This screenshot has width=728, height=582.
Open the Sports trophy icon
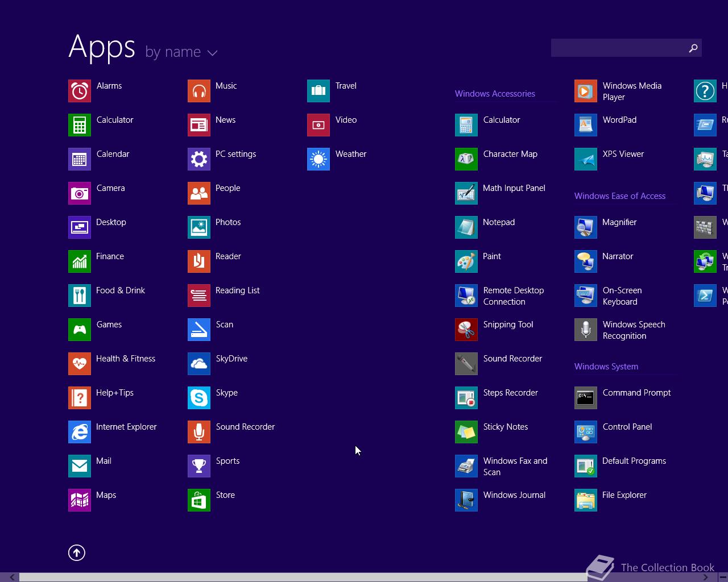(199, 466)
